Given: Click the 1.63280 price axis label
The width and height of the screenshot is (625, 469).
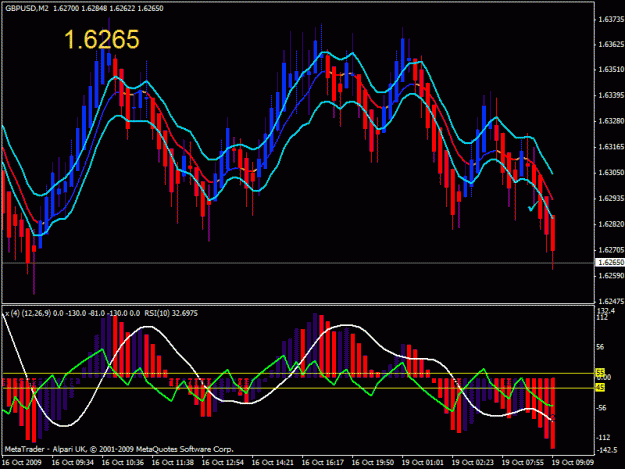Looking at the screenshot, I should click(611, 121).
